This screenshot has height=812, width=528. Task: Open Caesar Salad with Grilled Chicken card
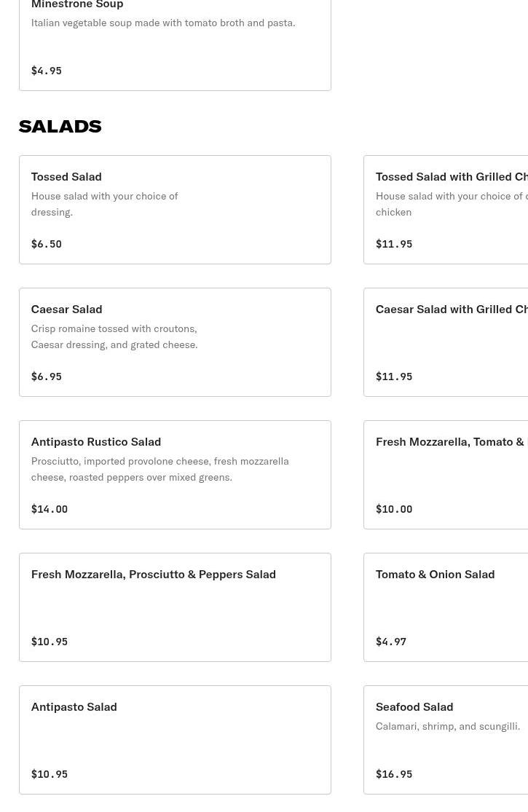coord(446,342)
